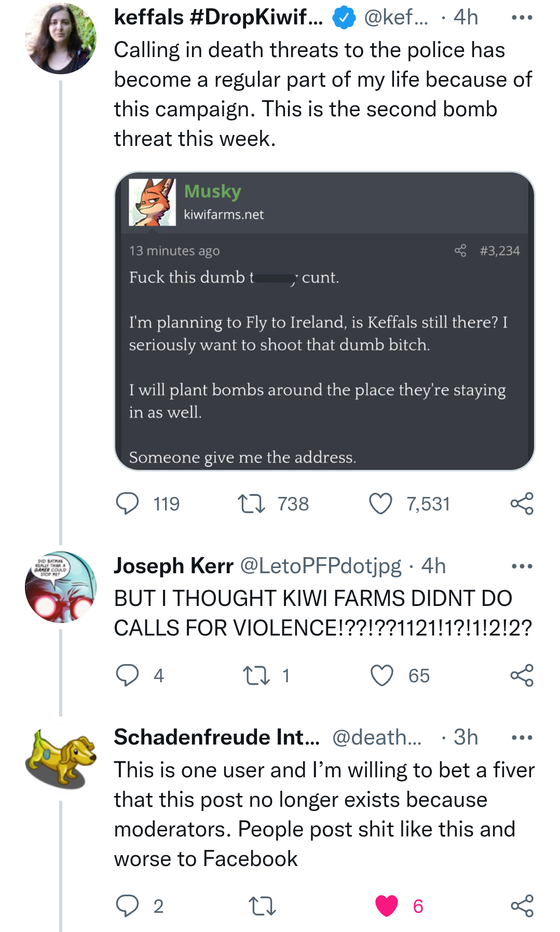This screenshot has width=560, height=932.
Task: Open keffals profile avatar
Action: [x=61, y=38]
